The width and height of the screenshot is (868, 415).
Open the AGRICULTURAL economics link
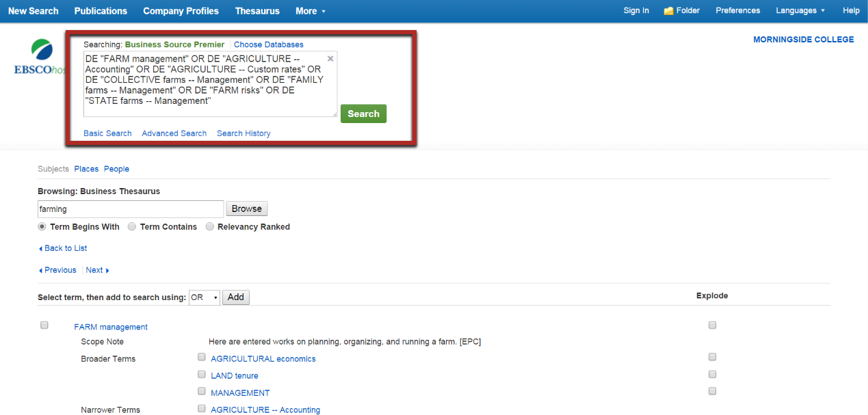tap(263, 358)
